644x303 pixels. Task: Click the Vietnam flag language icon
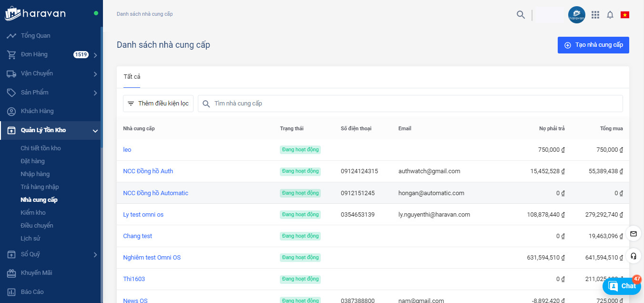[624, 15]
